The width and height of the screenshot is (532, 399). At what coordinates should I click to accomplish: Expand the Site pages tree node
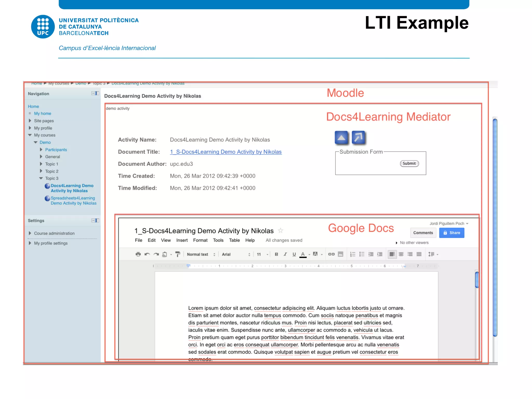(x=30, y=121)
